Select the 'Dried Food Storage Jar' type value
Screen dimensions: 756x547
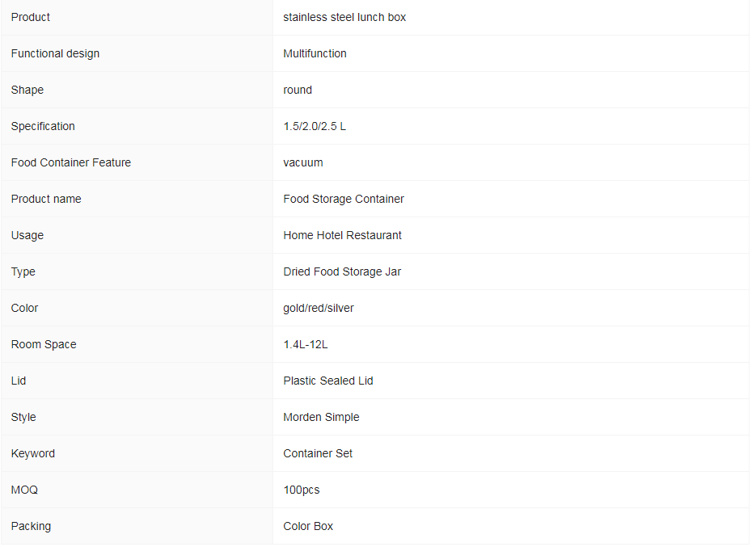[x=342, y=271]
